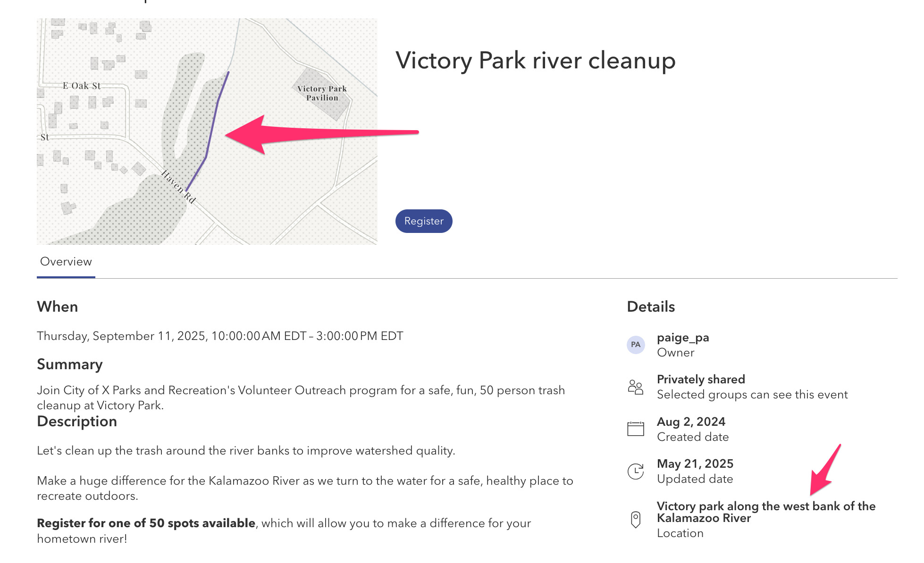Open the paige_pa owner name

point(683,338)
